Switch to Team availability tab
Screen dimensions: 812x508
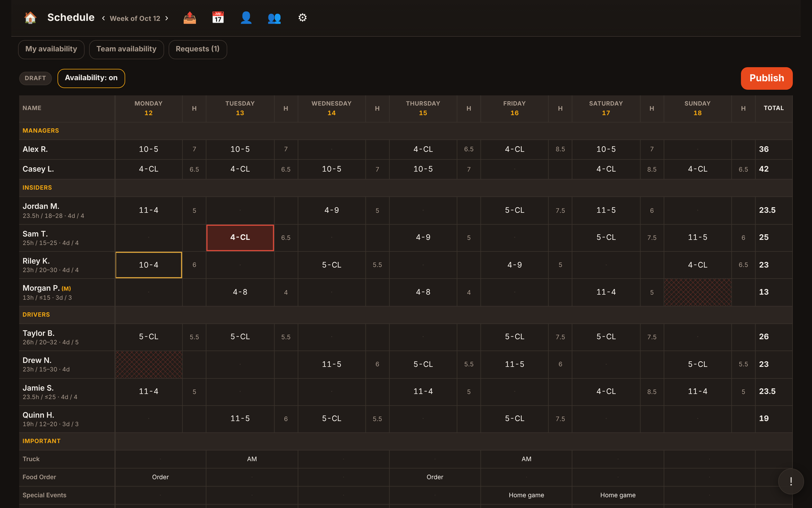126,49
